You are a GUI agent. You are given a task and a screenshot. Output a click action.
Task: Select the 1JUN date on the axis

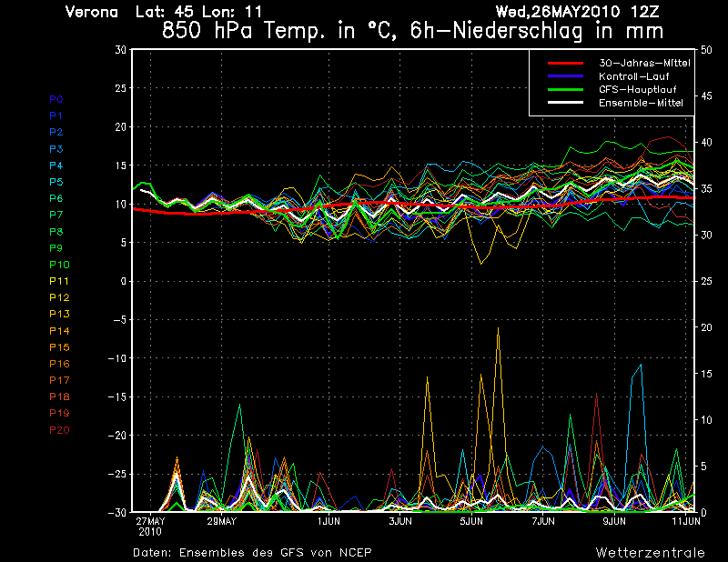(329, 522)
